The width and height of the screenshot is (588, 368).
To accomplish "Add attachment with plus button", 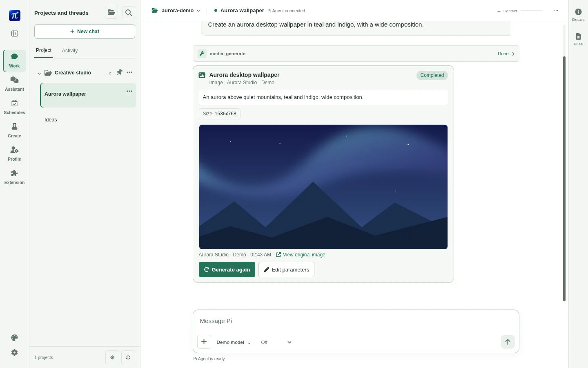I will (204, 342).
